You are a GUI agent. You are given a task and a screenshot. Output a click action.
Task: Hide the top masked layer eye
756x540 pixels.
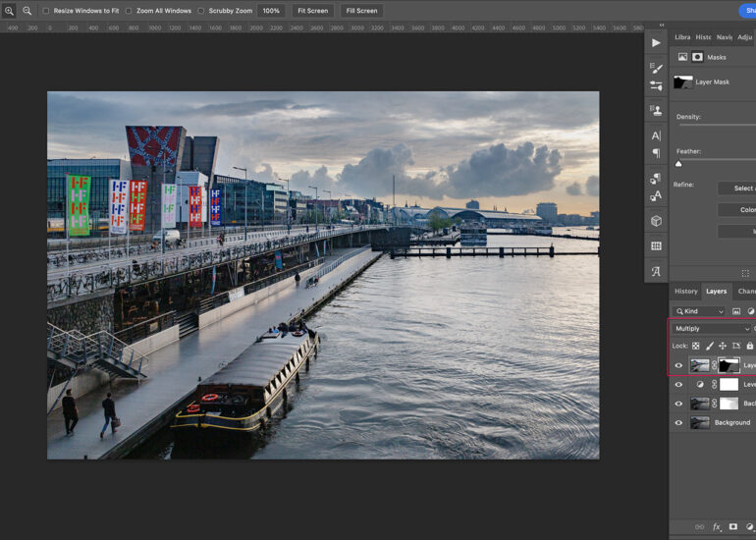pyautogui.click(x=678, y=365)
